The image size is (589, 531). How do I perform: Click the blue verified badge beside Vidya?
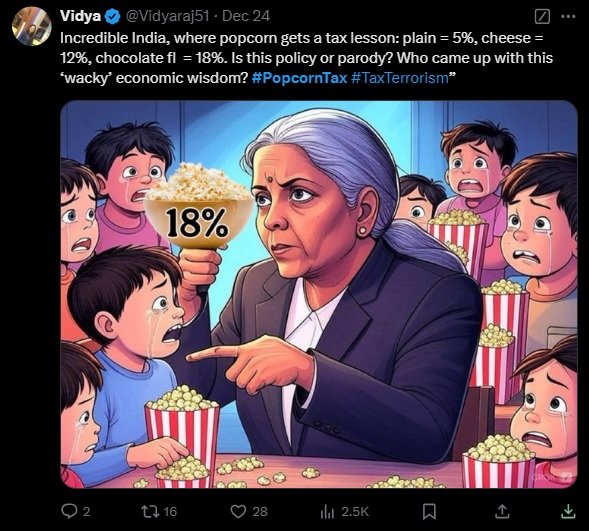coord(112,16)
